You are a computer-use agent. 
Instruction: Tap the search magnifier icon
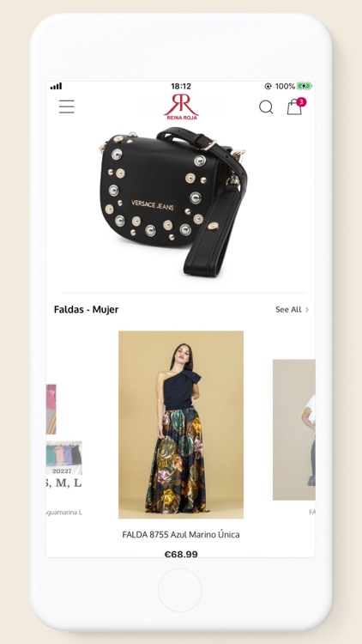[266, 107]
